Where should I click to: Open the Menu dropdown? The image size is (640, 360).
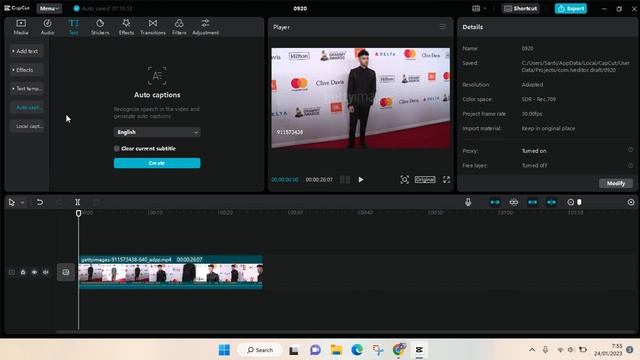[x=49, y=8]
